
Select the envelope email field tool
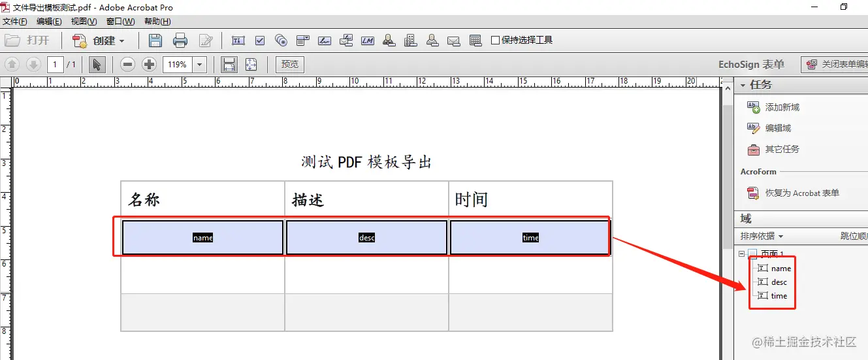coord(454,41)
